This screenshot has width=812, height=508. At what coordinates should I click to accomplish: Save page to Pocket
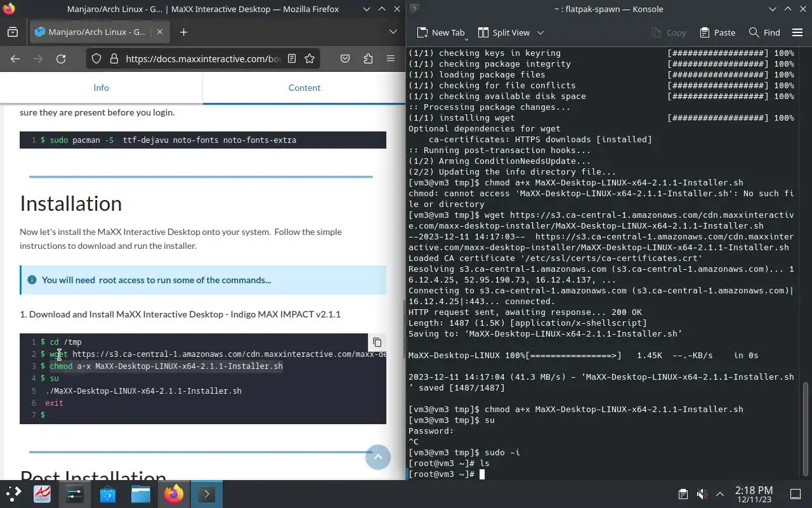tap(345, 58)
